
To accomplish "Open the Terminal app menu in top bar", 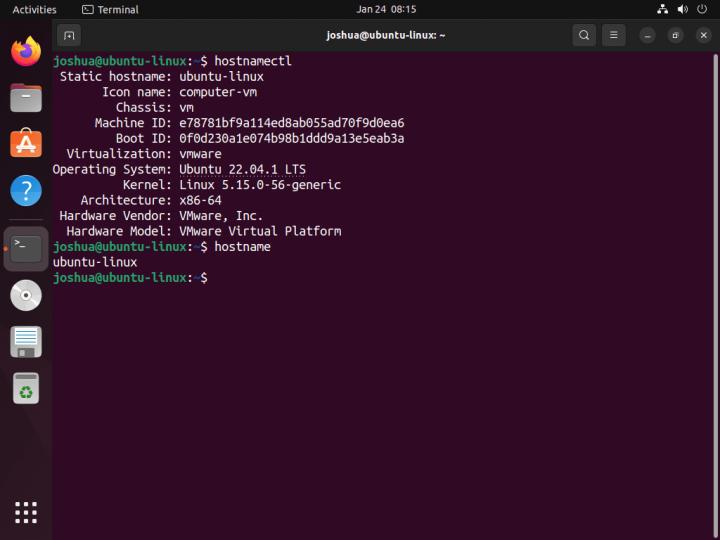I will point(110,9).
